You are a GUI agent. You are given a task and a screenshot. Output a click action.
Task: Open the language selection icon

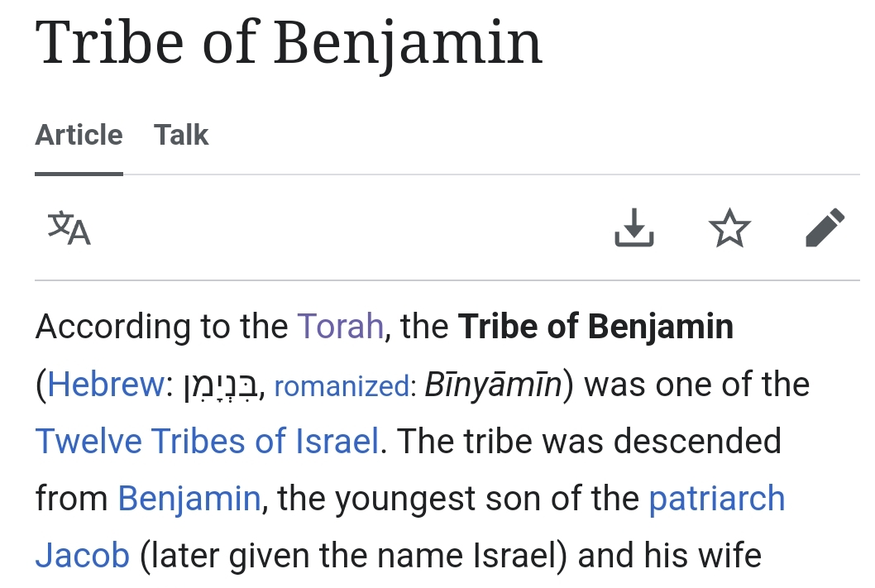click(x=69, y=228)
